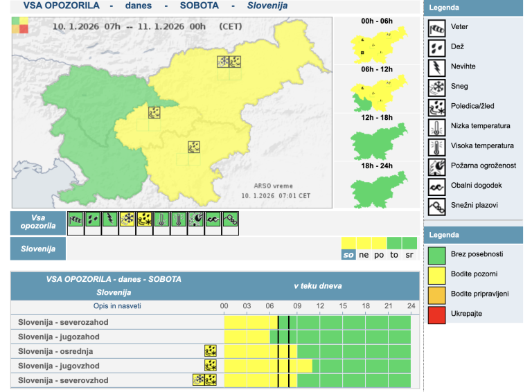
Task: Select the high temperature warning icon
Action: [x=179, y=220]
